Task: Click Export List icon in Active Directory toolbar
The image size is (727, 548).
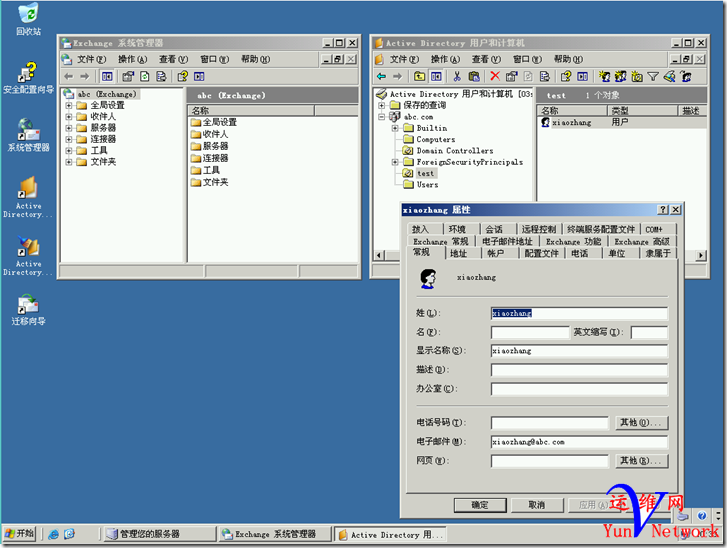Action: (545, 76)
